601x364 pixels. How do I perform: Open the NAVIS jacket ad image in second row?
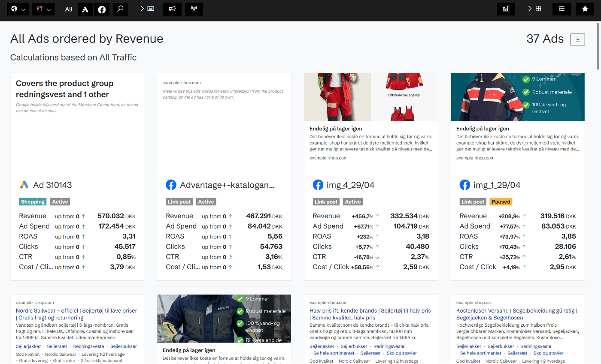pos(224,319)
